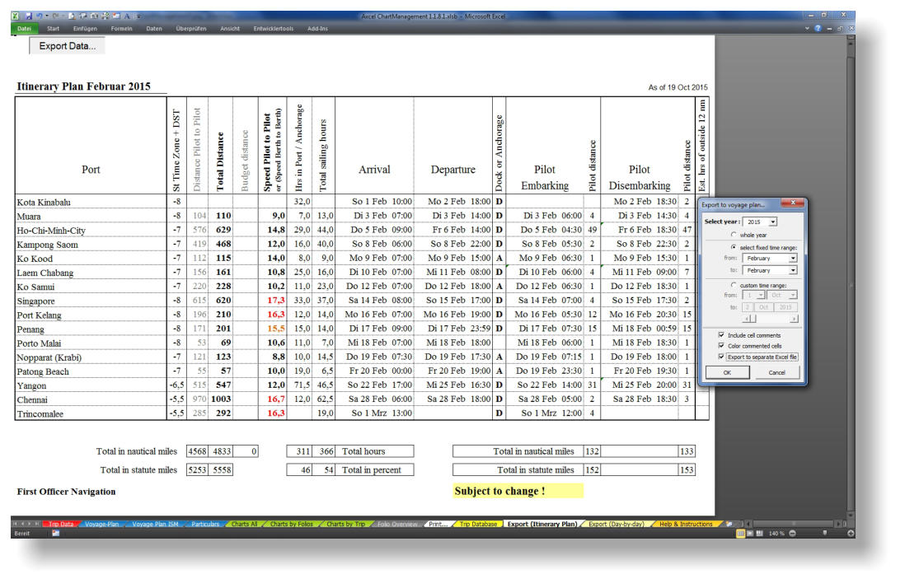Click the Save icon in quick access toolbar

tap(28, 16)
